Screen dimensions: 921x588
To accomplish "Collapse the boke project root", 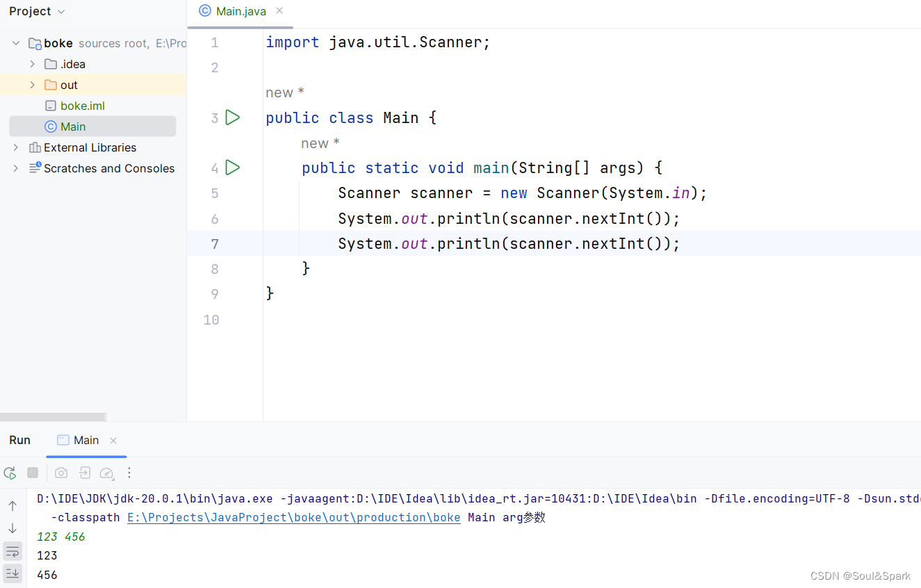I will click(x=15, y=42).
